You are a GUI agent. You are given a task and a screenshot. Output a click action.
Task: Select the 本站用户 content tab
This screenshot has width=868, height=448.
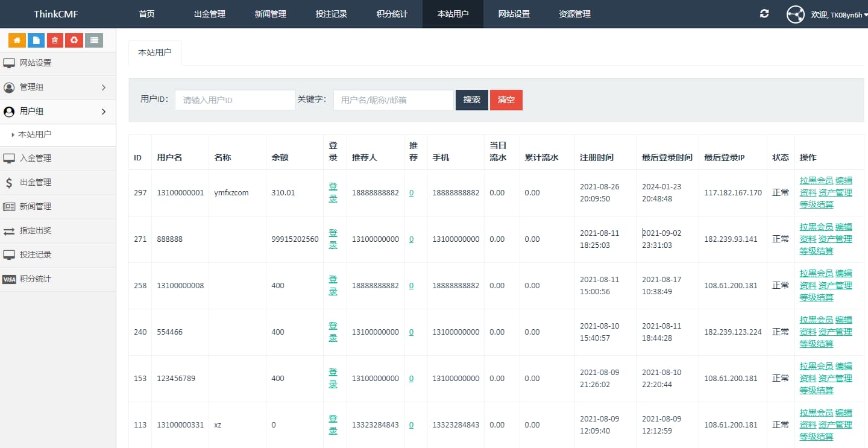click(155, 52)
